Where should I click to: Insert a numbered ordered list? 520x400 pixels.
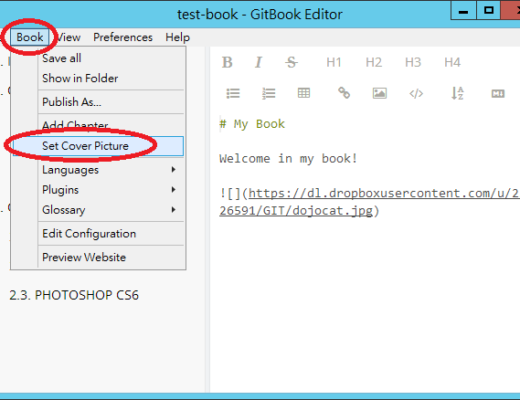[268, 93]
